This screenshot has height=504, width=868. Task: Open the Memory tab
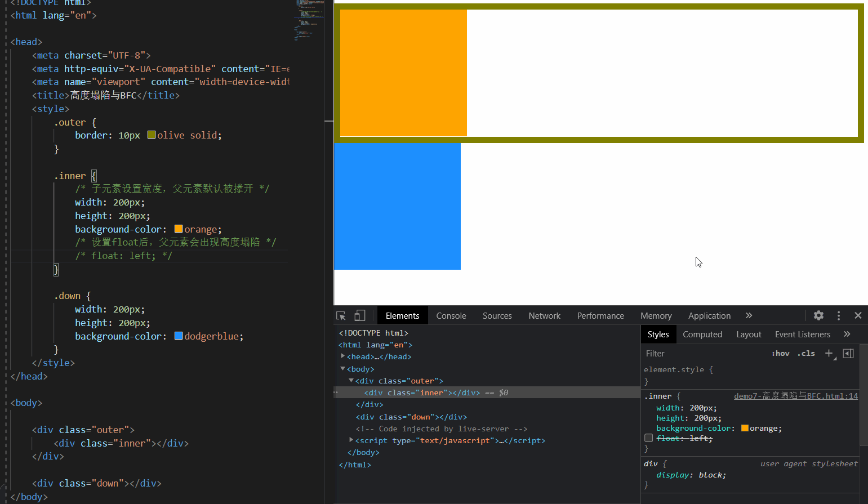[656, 315]
